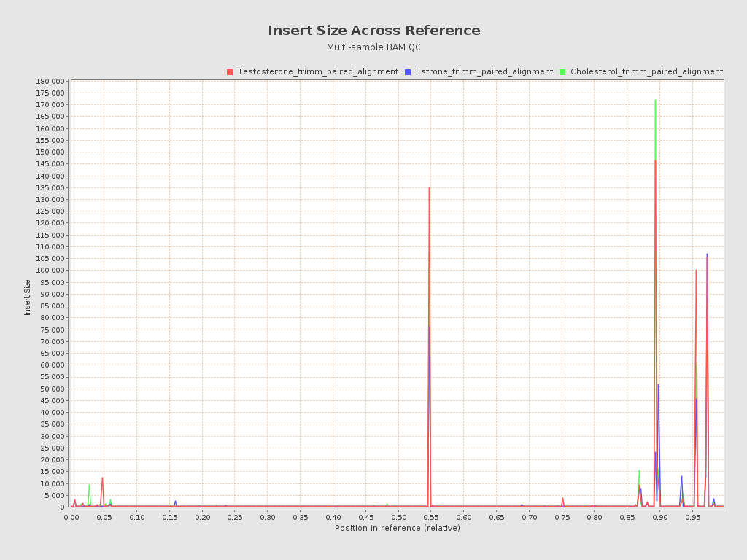Click the red Testosterone legend swatch
The image size is (747, 560).
(230, 72)
